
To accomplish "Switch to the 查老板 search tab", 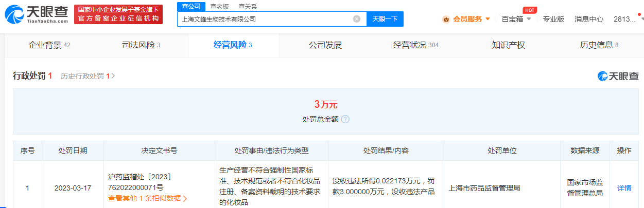I will pyautogui.click(x=219, y=6).
